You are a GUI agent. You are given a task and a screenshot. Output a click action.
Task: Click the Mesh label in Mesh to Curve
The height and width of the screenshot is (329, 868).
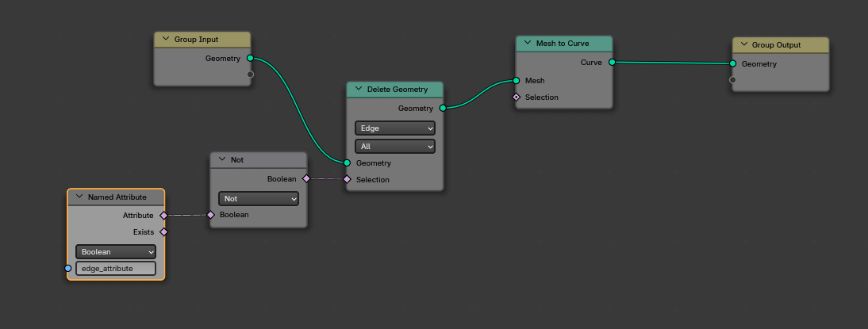(x=535, y=81)
